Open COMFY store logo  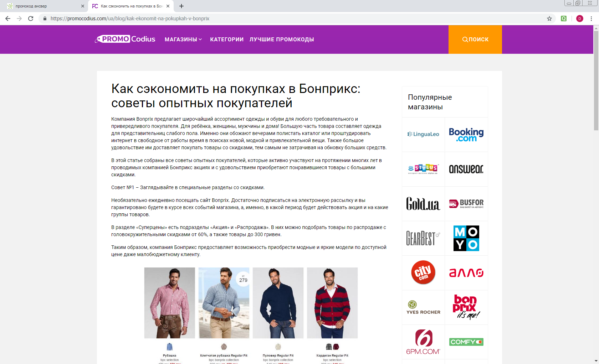pos(466,342)
